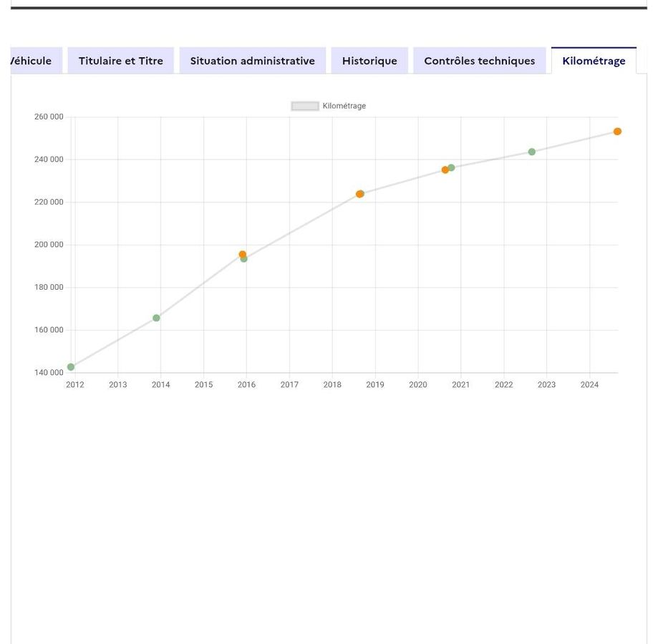Screen dimensions: 658x644
Task: Click the 260 000 y-axis label
Action: [x=49, y=117]
